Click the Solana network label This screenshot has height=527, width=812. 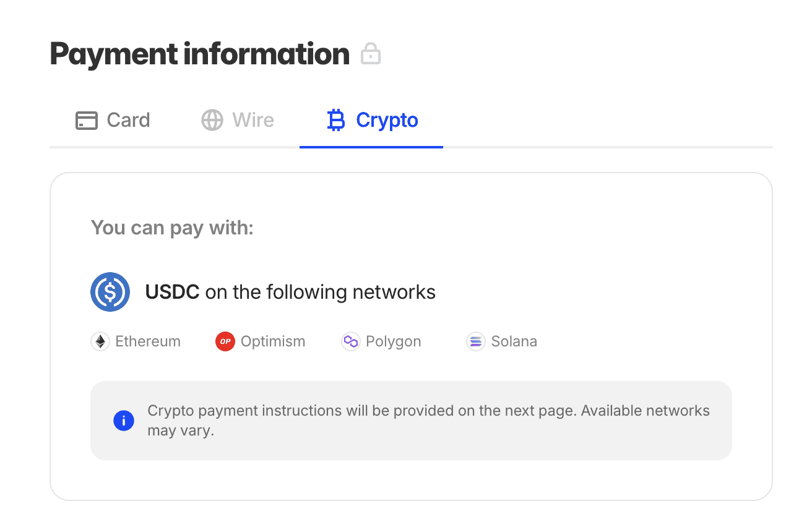(x=514, y=341)
